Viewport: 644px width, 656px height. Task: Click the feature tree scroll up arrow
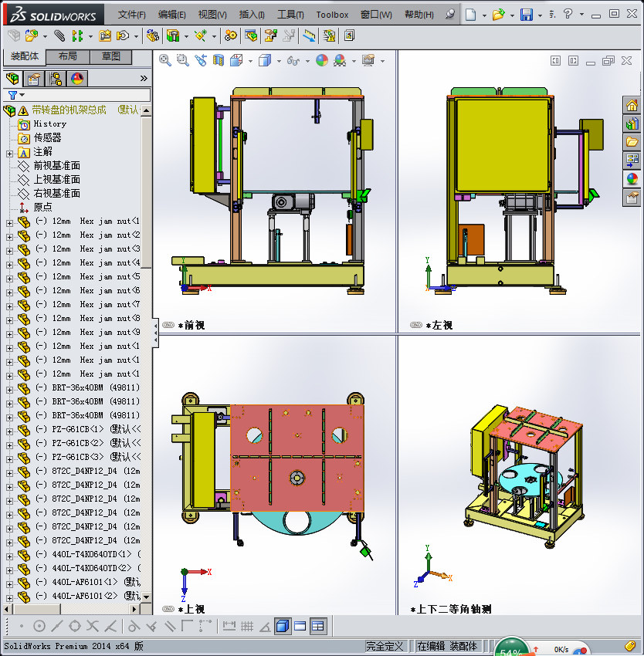(146, 110)
